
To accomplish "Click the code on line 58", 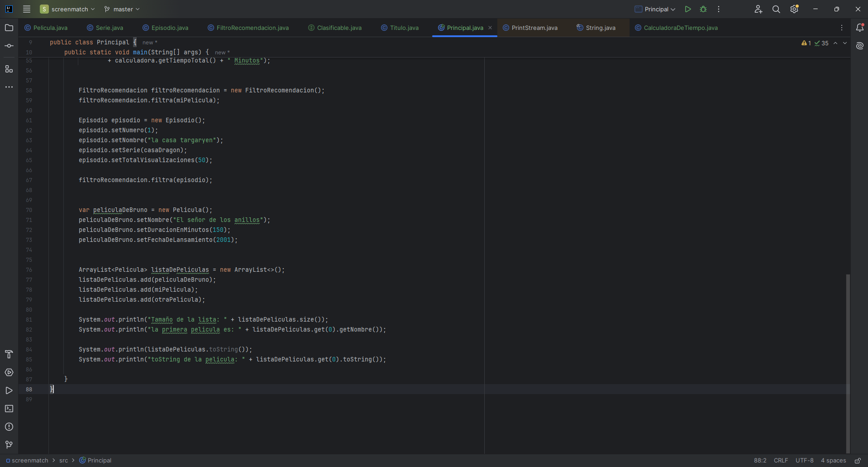I will [201, 91].
